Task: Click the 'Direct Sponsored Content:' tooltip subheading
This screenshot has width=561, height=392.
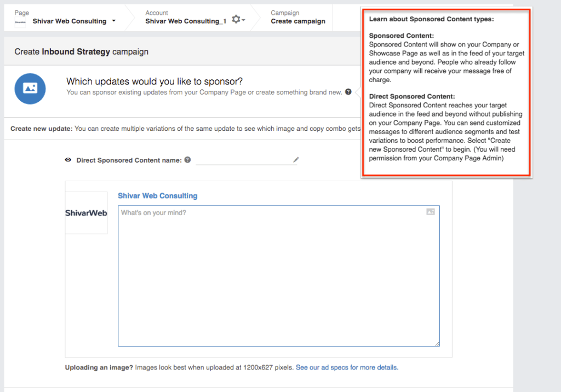Action: click(x=412, y=96)
